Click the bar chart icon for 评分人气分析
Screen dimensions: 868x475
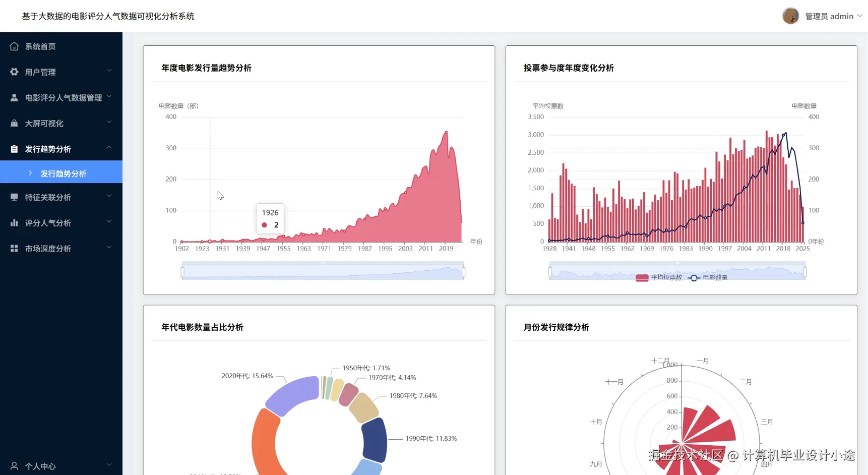point(14,223)
